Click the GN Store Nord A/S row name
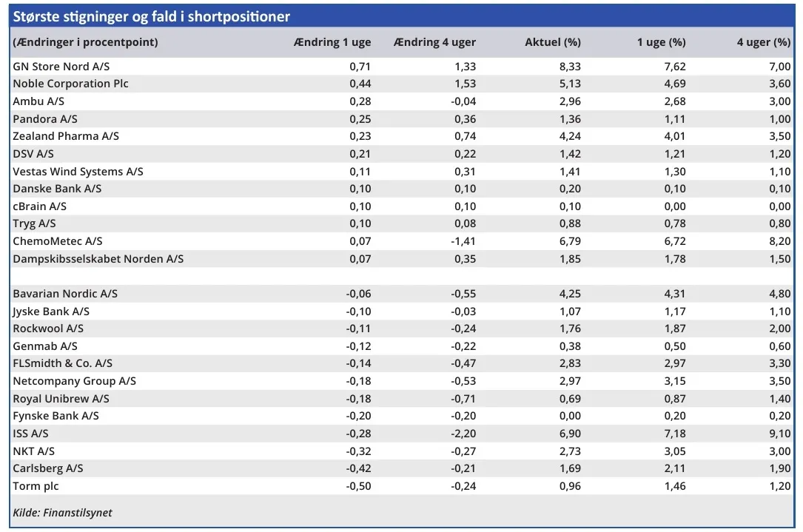Image resolution: width=803 pixels, height=532 pixels. [61, 67]
